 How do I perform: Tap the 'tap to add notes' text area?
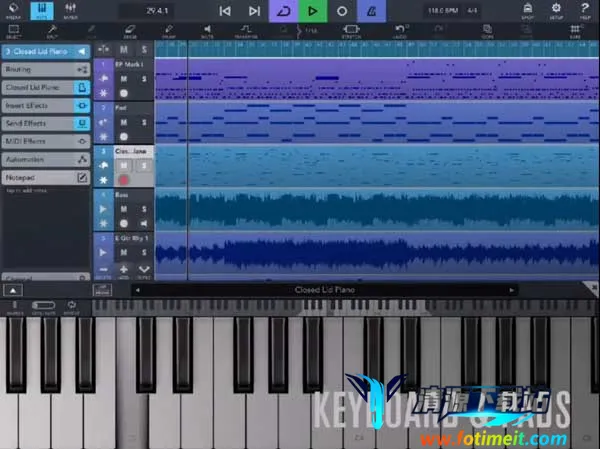[x=27, y=190]
